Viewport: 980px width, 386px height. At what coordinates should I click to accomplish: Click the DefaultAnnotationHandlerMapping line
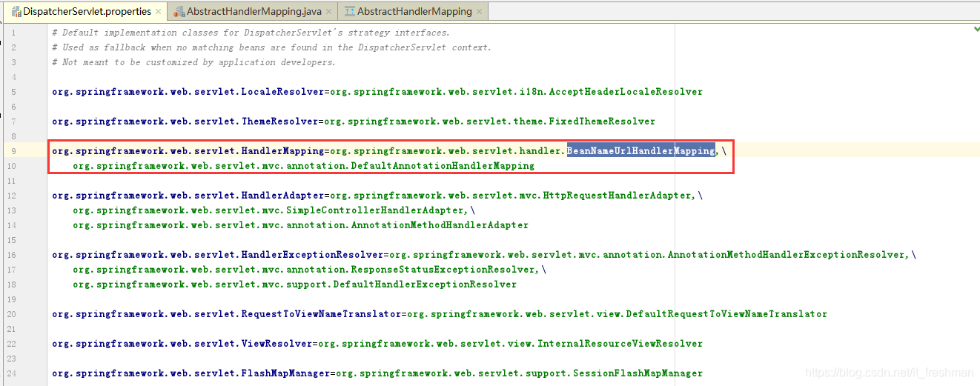303,165
